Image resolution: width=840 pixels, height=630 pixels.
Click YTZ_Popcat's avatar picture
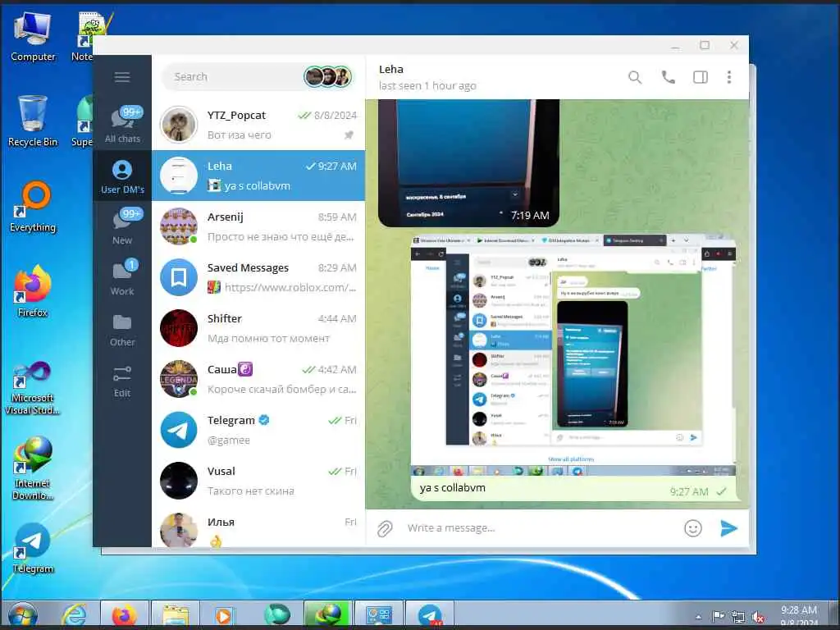(x=179, y=125)
